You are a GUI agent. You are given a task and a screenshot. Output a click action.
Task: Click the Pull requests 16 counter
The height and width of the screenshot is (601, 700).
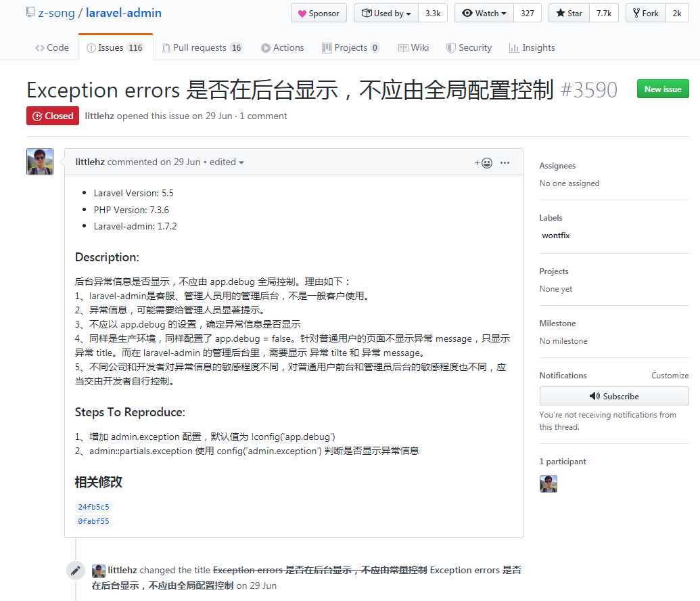[236, 48]
